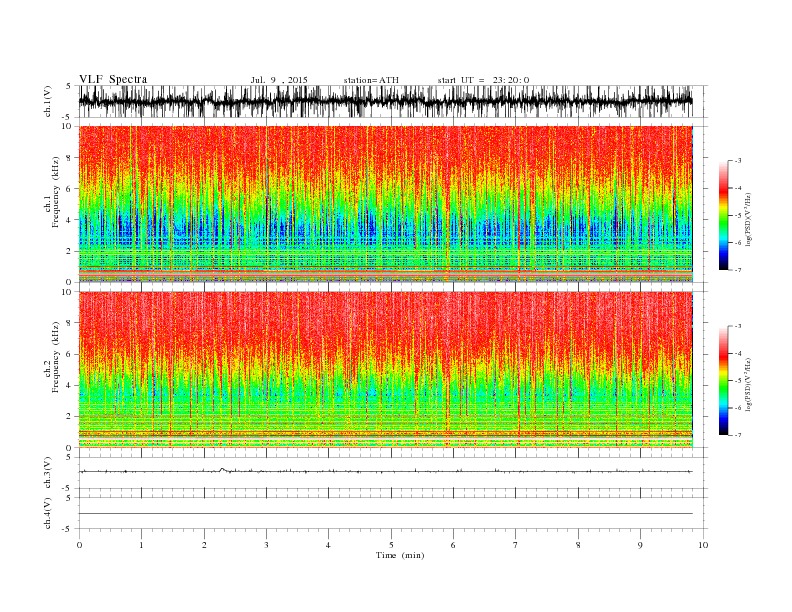Click time-axis tick label "3"
The image size is (792, 612).
click(x=266, y=545)
